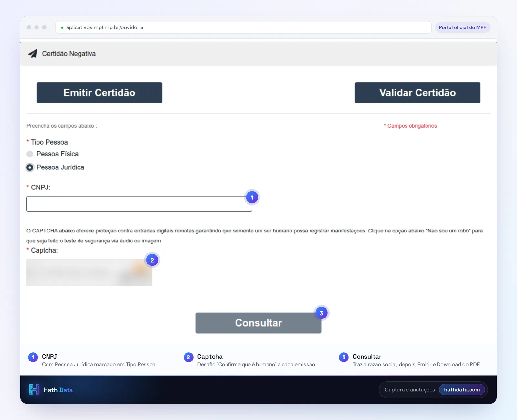Click the Pessoa Física label text
The height and width of the screenshot is (420, 517).
(58, 154)
